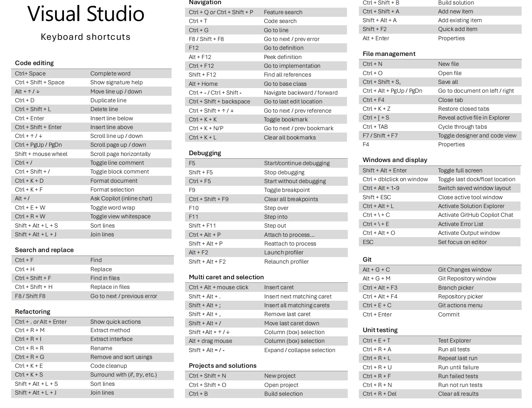
Task: Select the Test Explorer shortcut row
Action: coord(440,340)
